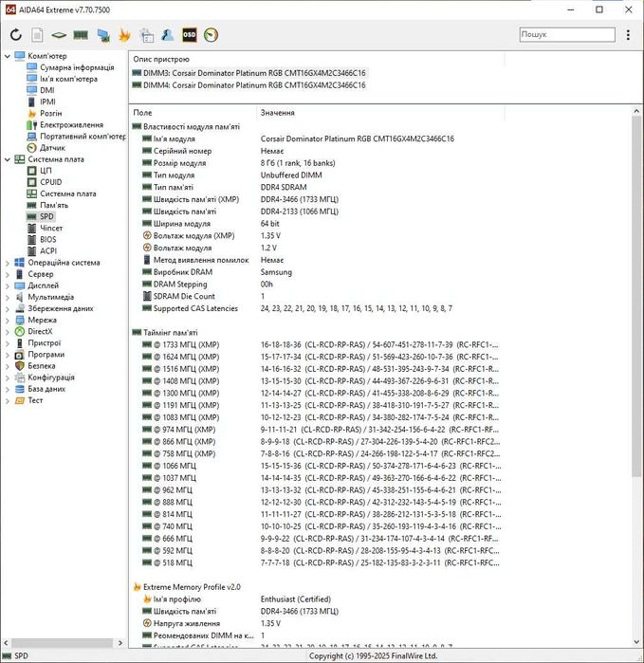Open the ACPI tree item
The width and height of the screenshot is (644, 663).
[48, 250]
